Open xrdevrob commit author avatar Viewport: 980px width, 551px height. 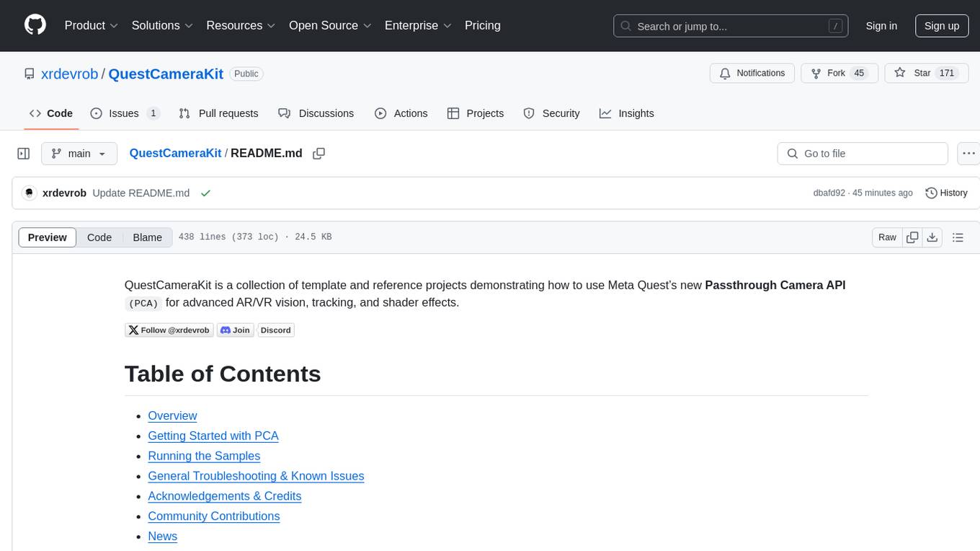(x=30, y=193)
